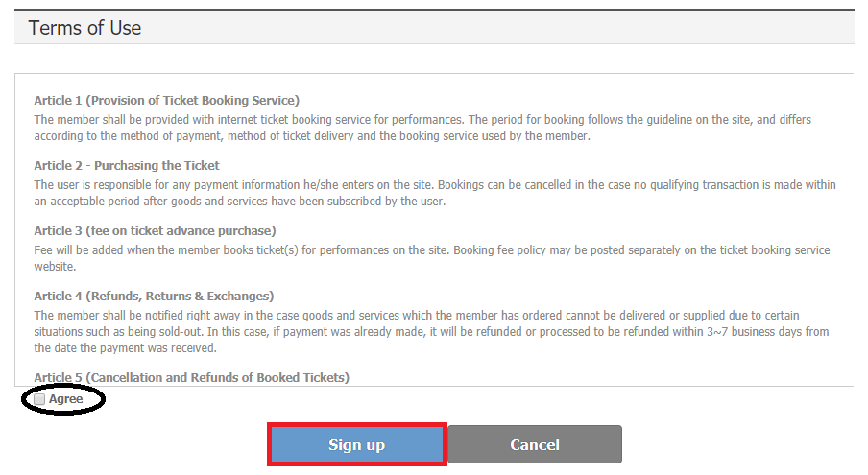
Task: Click the line starting "Fee will be added"
Action: (432, 250)
